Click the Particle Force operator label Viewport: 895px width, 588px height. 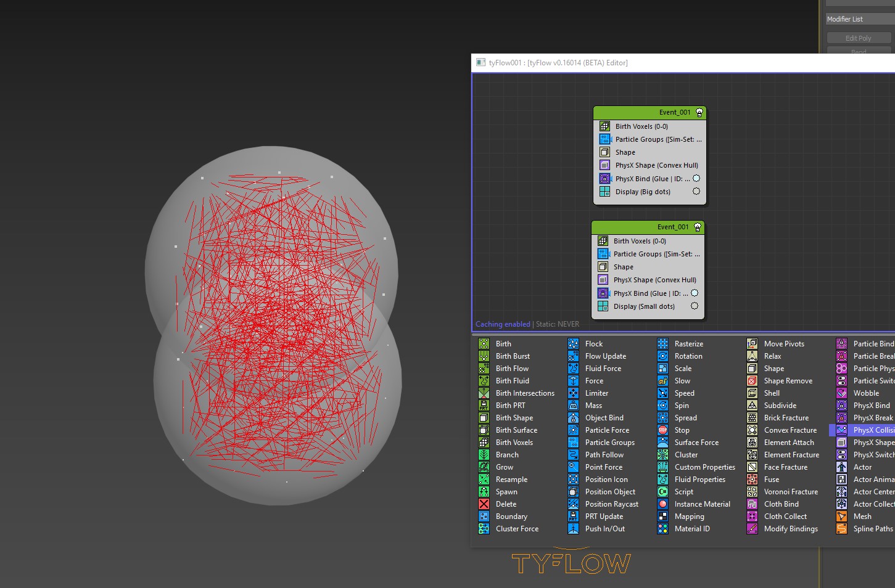[x=607, y=430]
